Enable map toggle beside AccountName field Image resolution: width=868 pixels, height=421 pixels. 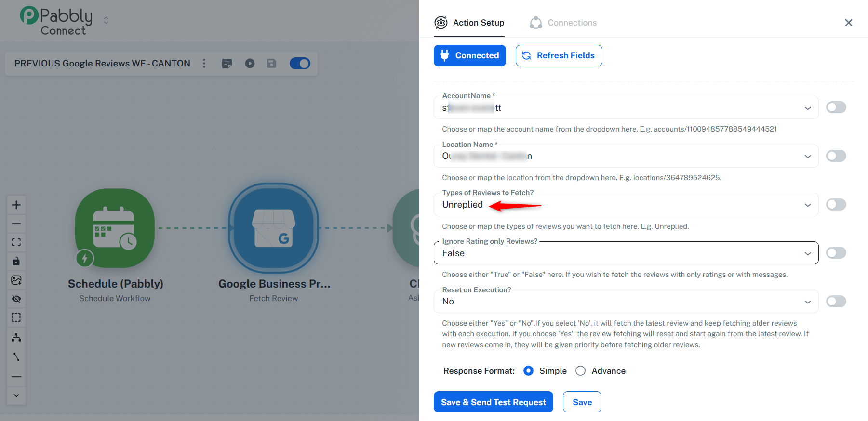(836, 107)
